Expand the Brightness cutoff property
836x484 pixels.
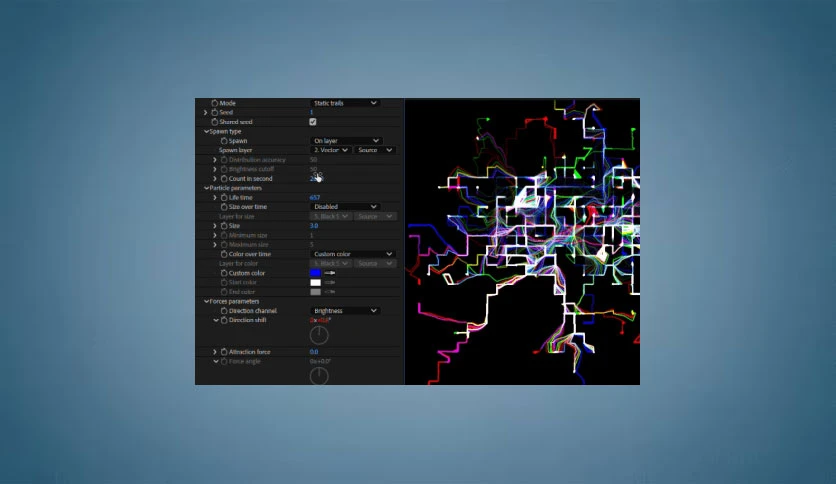coord(215,169)
